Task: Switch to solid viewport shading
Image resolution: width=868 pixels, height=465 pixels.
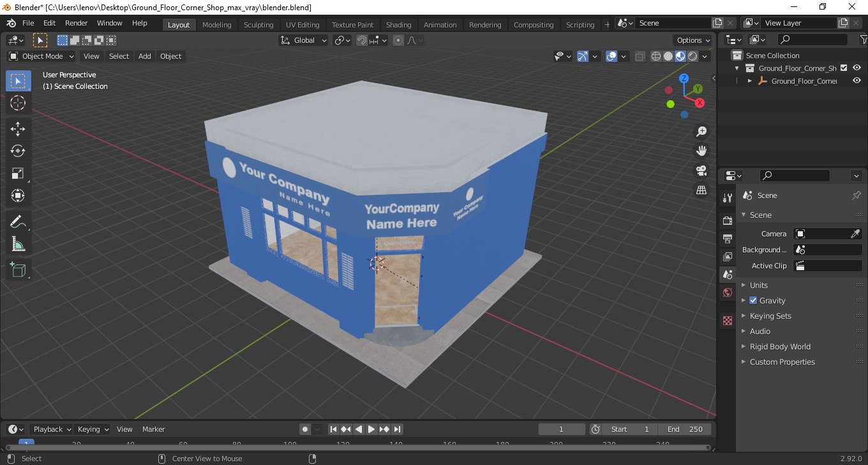Action: 668,56
